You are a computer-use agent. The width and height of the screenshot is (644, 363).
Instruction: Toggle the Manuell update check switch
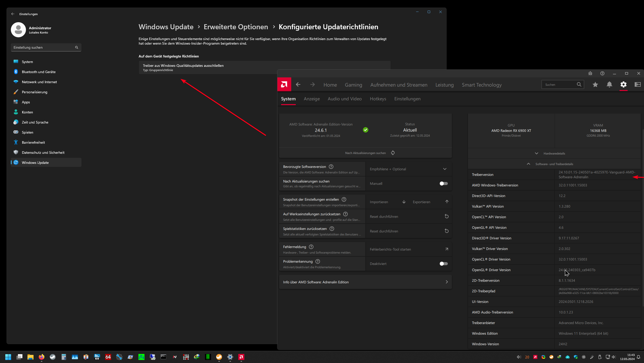pyautogui.click(x=444, y=184)
